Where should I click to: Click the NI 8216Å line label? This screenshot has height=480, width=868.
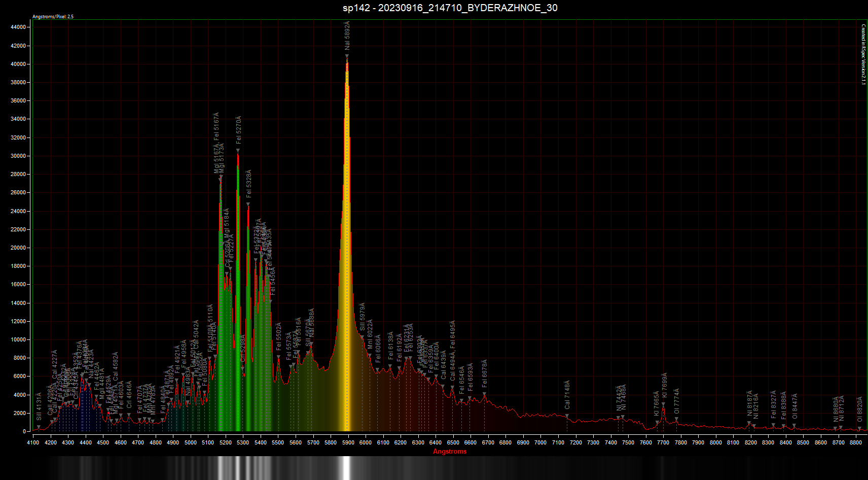[x=756, y=406]
